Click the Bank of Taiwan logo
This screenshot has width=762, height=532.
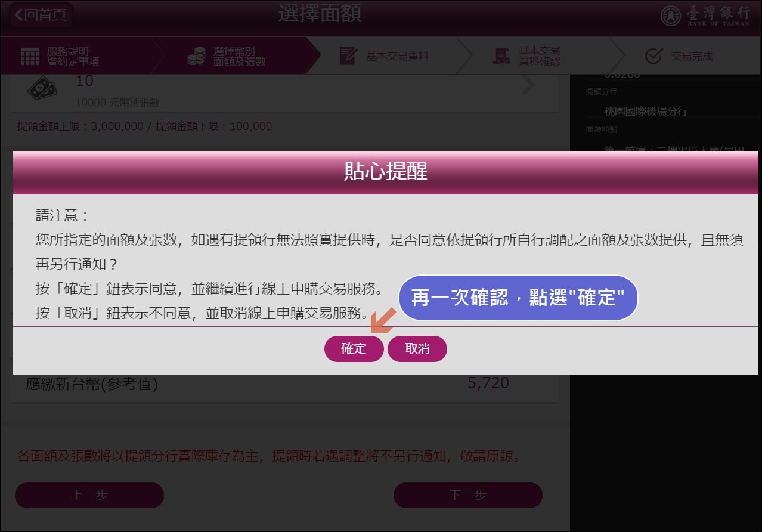(x=705, y=16)
